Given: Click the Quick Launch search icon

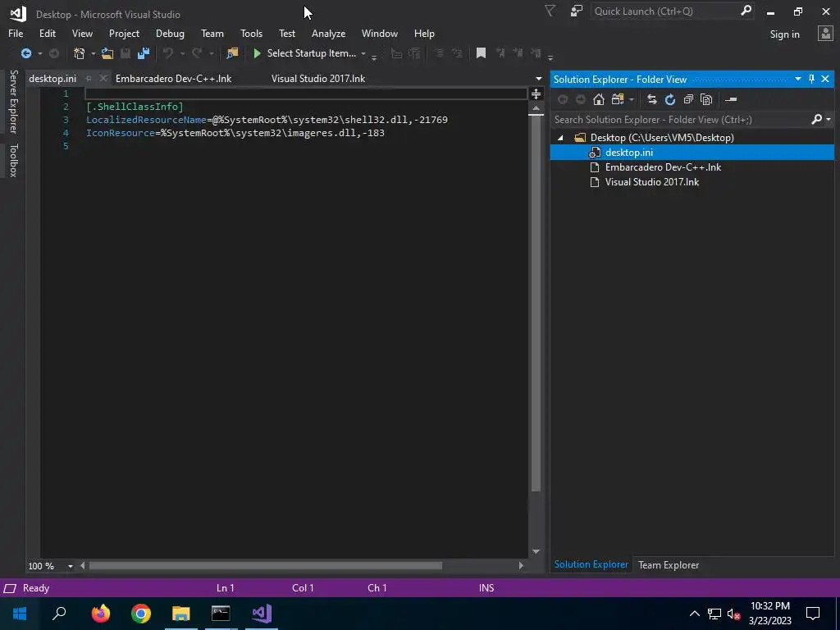Looking at the screenshot, I should pos(746,11).
